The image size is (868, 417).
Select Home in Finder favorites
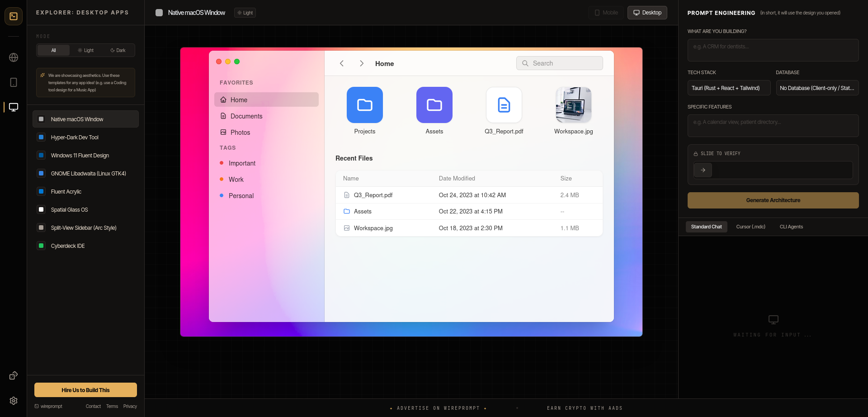(x=266, y=100)
